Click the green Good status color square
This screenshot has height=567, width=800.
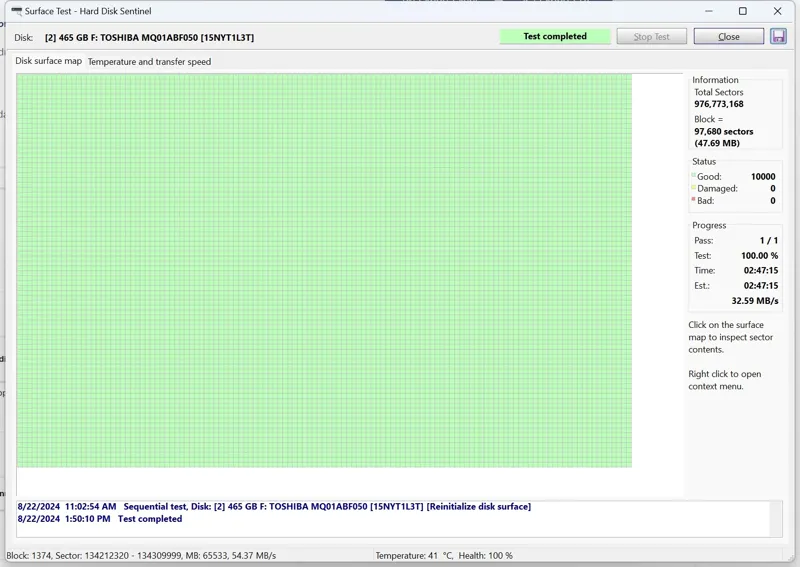693,176
